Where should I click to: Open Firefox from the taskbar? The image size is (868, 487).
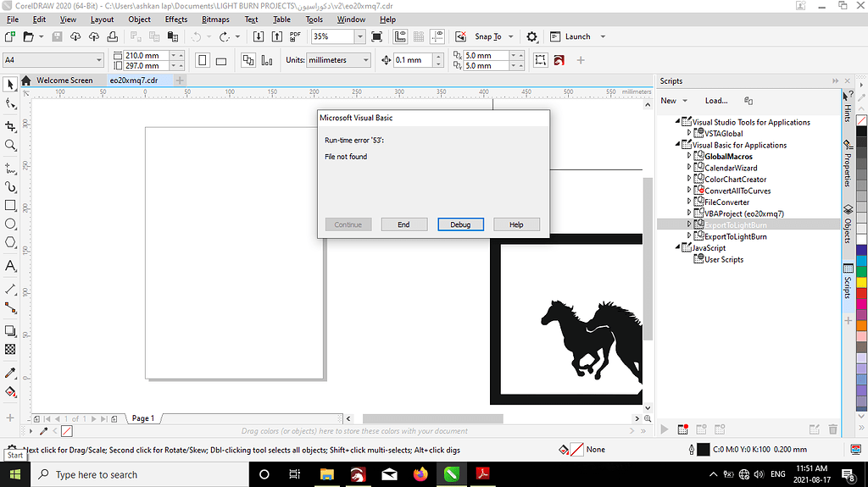tap(420, 474)
